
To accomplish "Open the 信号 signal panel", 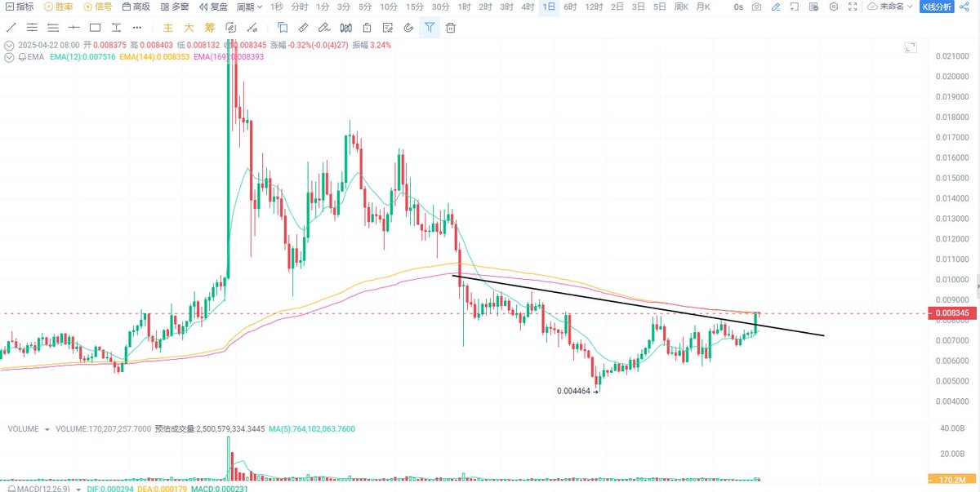I will (x=98, y=7).
